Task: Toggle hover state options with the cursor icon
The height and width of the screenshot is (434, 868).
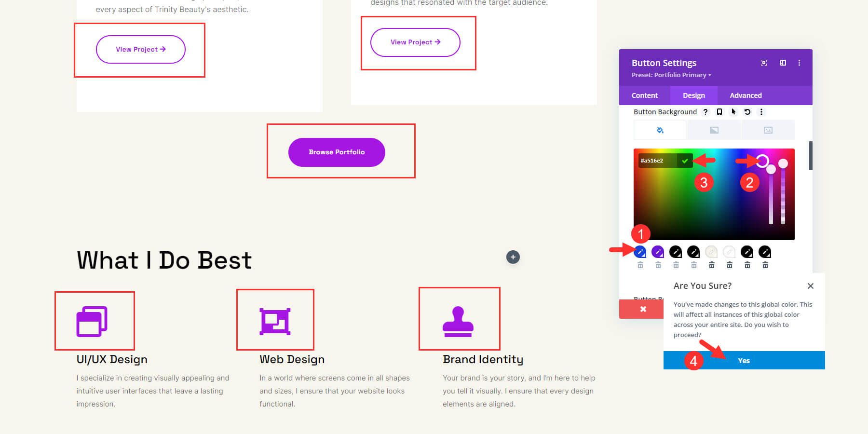Action: (x=733, y=112)
